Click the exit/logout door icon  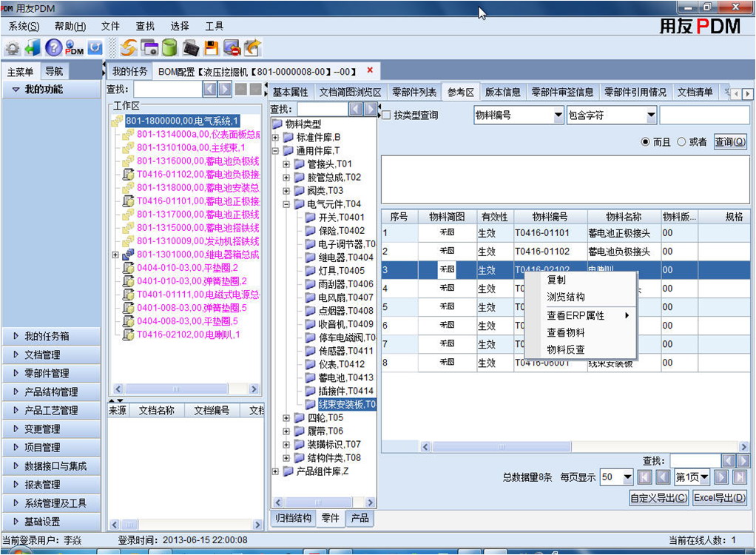coord(33,48)
